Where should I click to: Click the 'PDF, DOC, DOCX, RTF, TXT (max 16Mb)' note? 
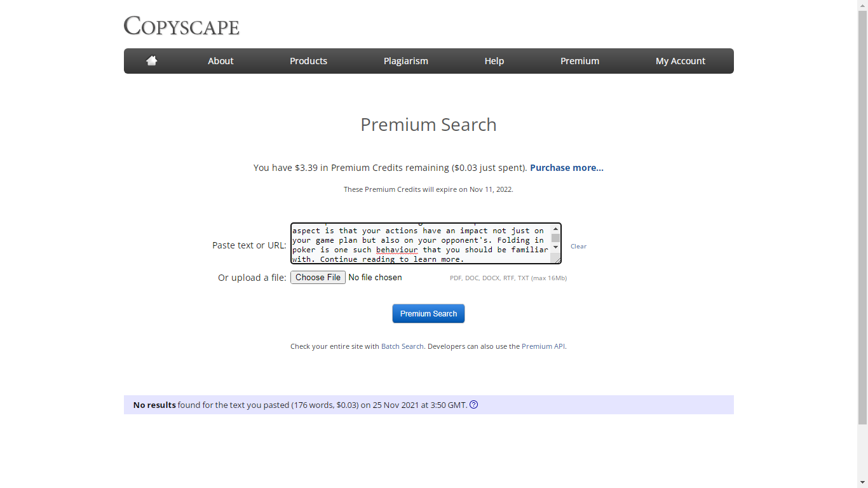pos(508,278)
